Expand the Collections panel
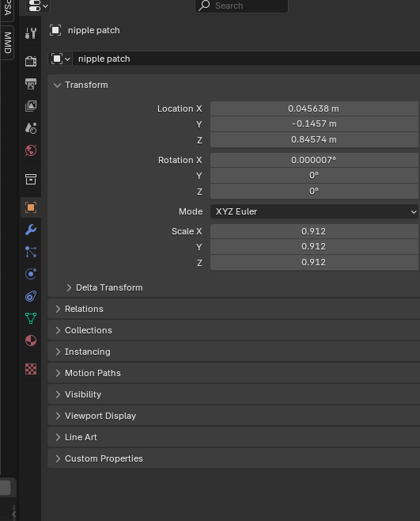 pyautogui.click(x=58, y=330)
